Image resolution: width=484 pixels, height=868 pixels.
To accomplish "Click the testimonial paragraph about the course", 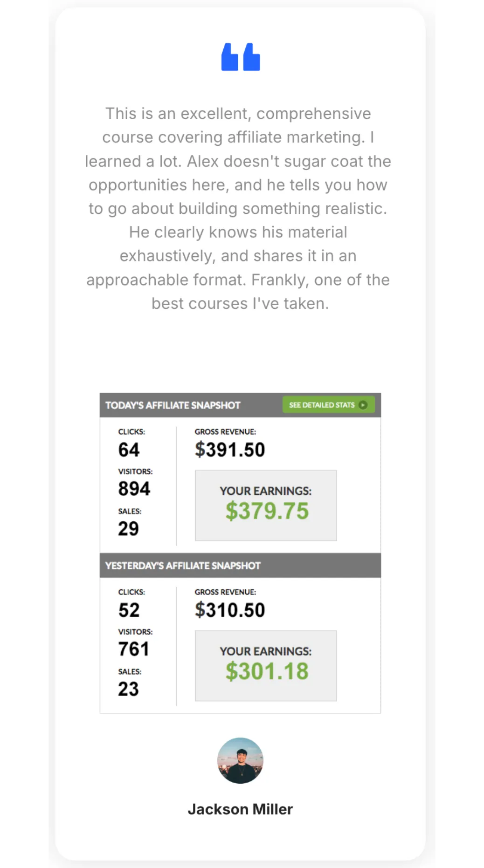I will pyautogui.click(x=238, y=208).
